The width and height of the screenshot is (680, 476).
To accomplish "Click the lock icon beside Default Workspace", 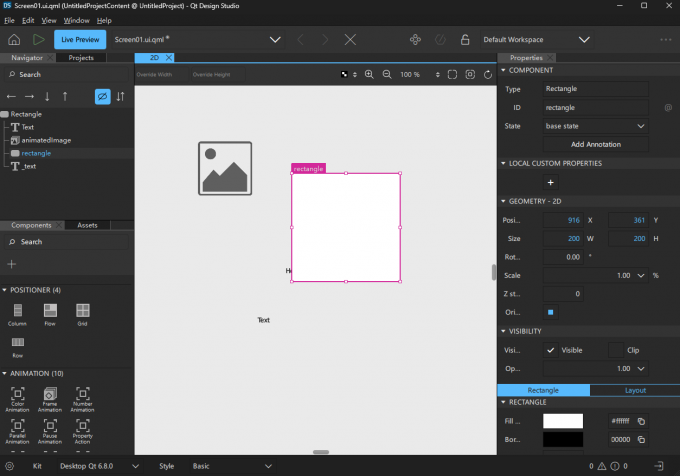I will click(x=464, y=40).
